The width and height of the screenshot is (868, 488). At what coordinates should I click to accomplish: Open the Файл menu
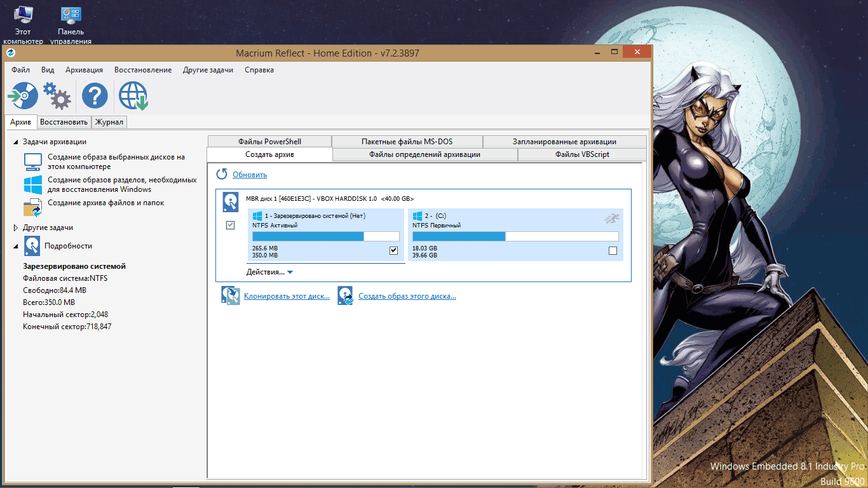21,70
